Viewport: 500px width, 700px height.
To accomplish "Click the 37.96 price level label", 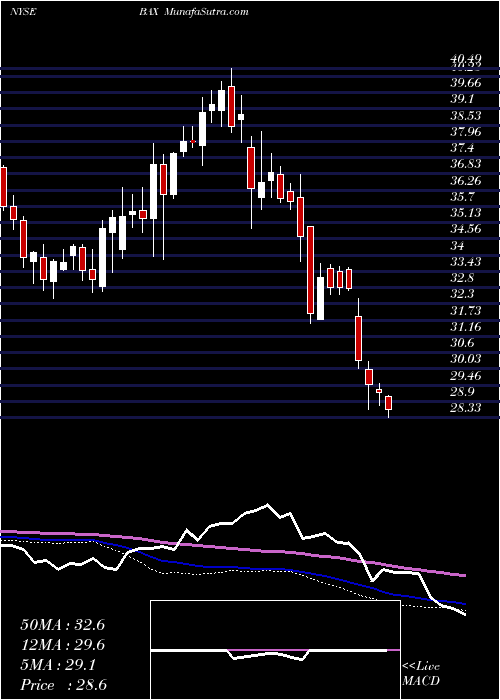I will (466, 132).
